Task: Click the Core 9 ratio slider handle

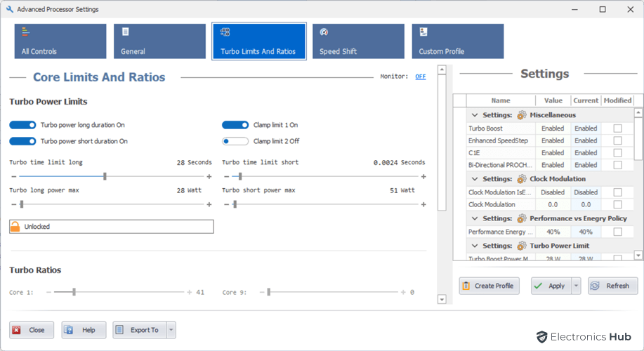Action: tap(268, 292)
